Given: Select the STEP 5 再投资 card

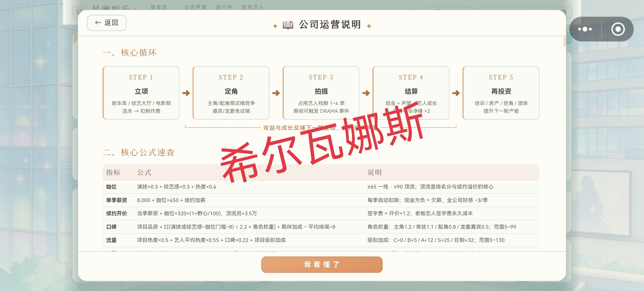Looking at the screenshot, I should pos(501,93).
